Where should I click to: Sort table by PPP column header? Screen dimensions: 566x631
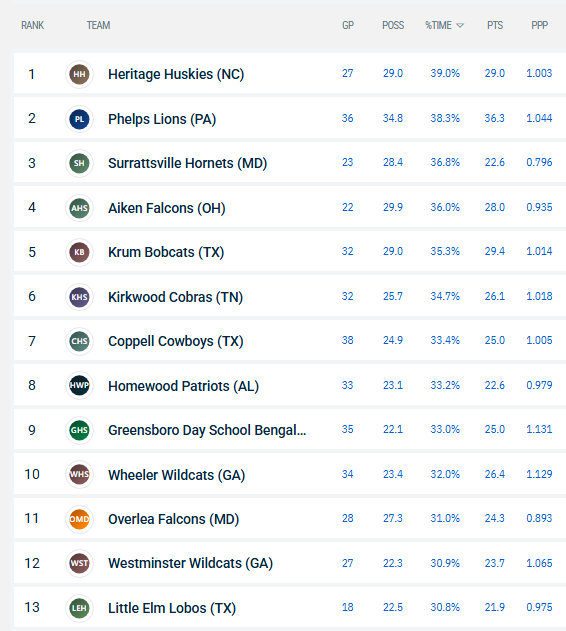(539, 25)
